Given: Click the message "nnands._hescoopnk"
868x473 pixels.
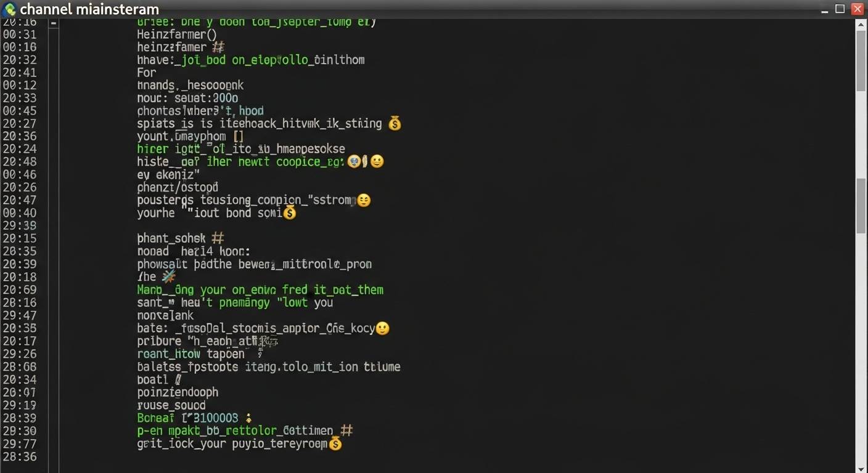Looking at the screenshot, I should (x=190, y=86).
